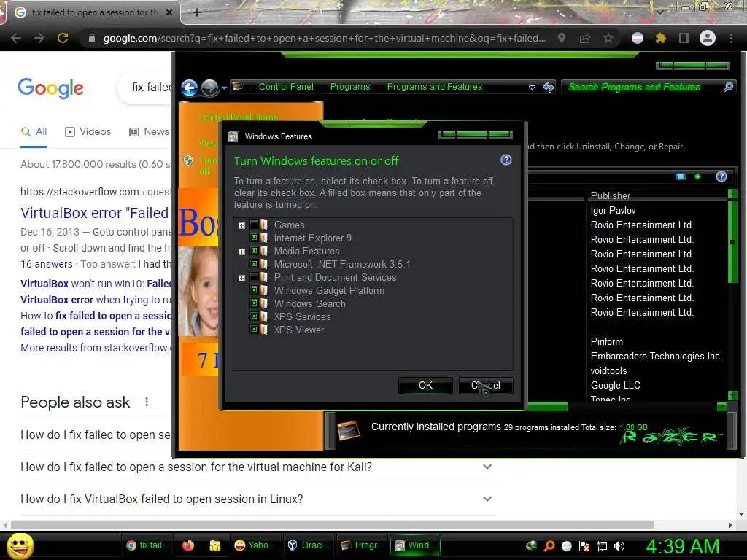Screen dimensions: 747x560
Task: Expand Print and Document Services node
Action: coord(241,278)
